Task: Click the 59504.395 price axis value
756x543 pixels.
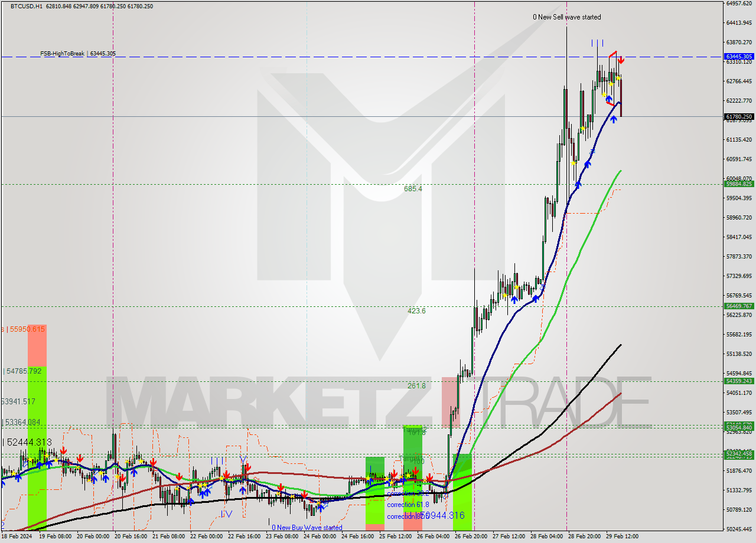Action: tap(739, 198)
